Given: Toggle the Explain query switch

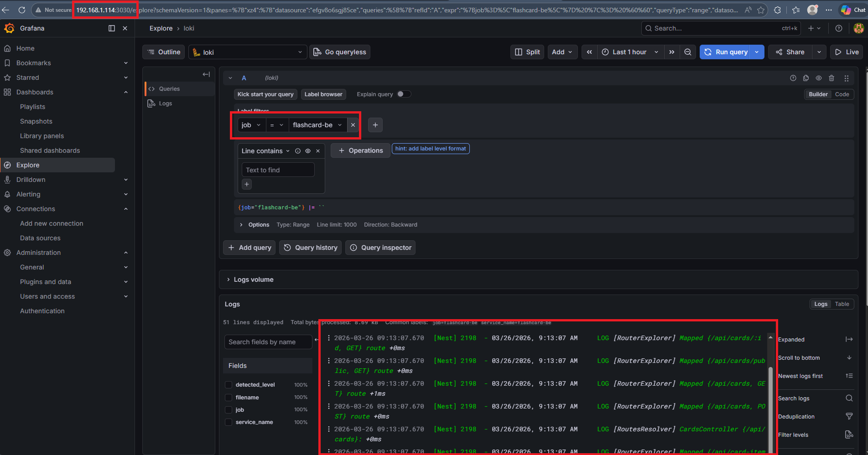Looking at the screenshot, I should point(403,94).
